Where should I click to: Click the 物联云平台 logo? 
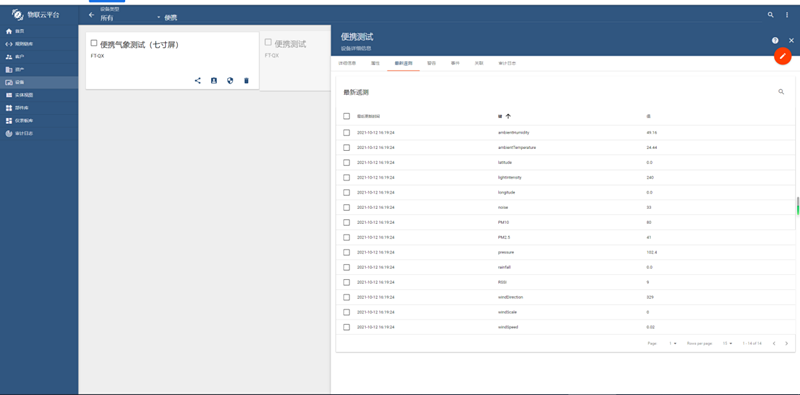tap(35, 14)
